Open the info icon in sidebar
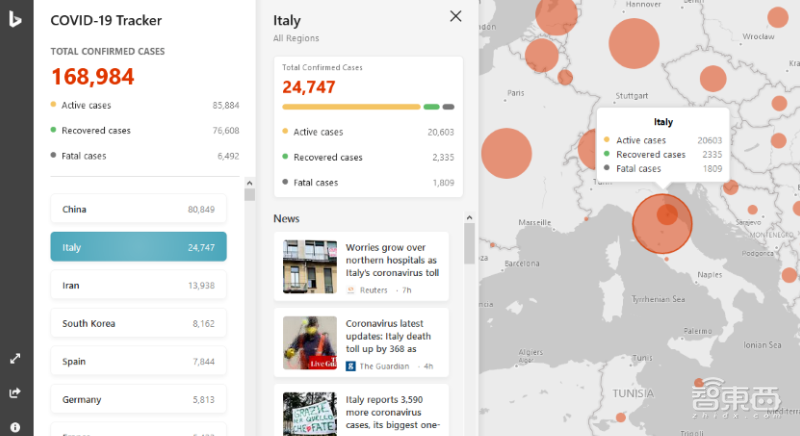Screen dimensions: 800x436 [16, 426]
